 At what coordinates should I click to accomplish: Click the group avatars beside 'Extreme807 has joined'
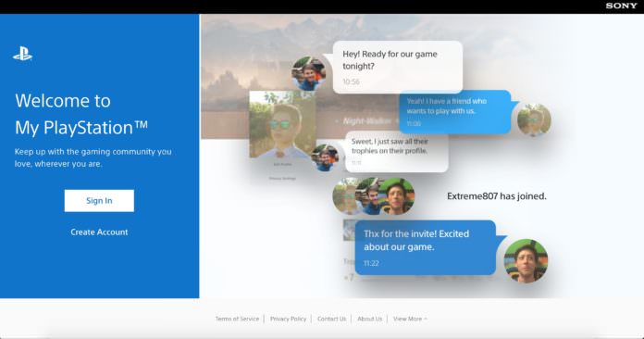[373, 196]
